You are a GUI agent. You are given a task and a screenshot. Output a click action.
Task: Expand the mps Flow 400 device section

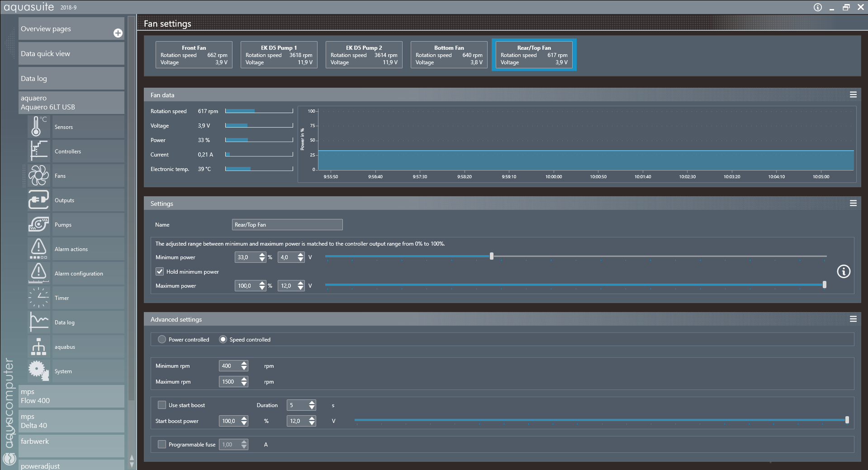coord(71,396)
